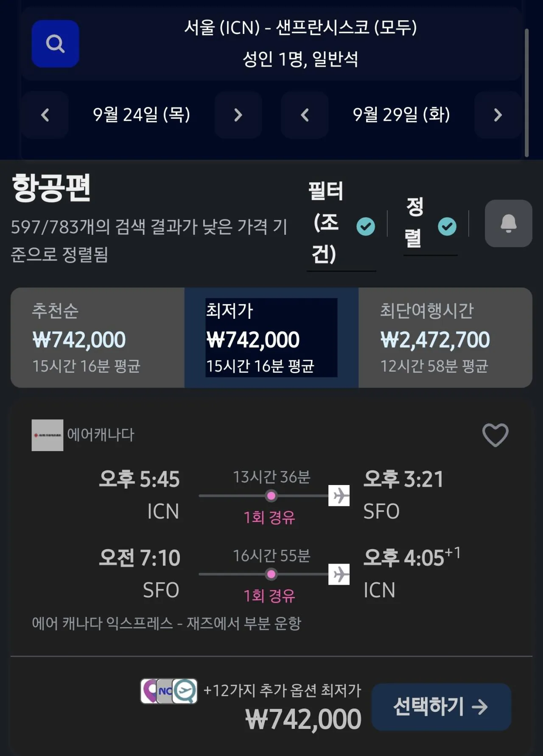Go to next return date after 9월 29일
The image size is (543, 756).
[498, 115]
